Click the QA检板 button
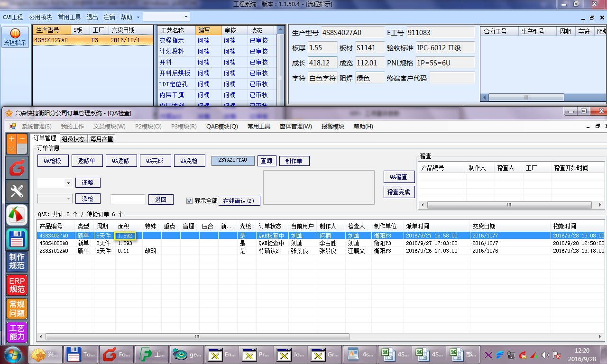Image resolution: width=607 pixels, height=364 pixels. tap(53, 161)
